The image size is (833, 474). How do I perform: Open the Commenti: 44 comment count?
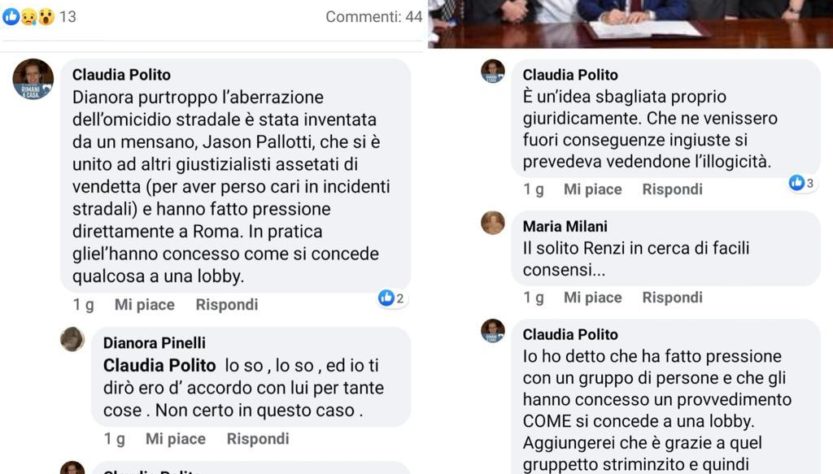click(x=374, y=17)
